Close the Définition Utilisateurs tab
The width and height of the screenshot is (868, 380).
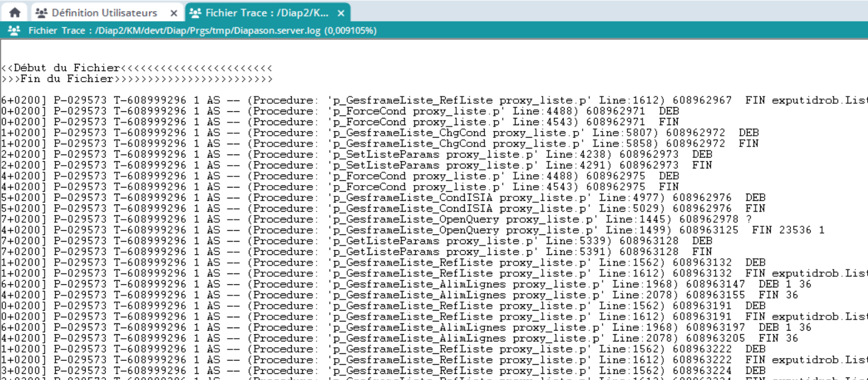point(174,13)
